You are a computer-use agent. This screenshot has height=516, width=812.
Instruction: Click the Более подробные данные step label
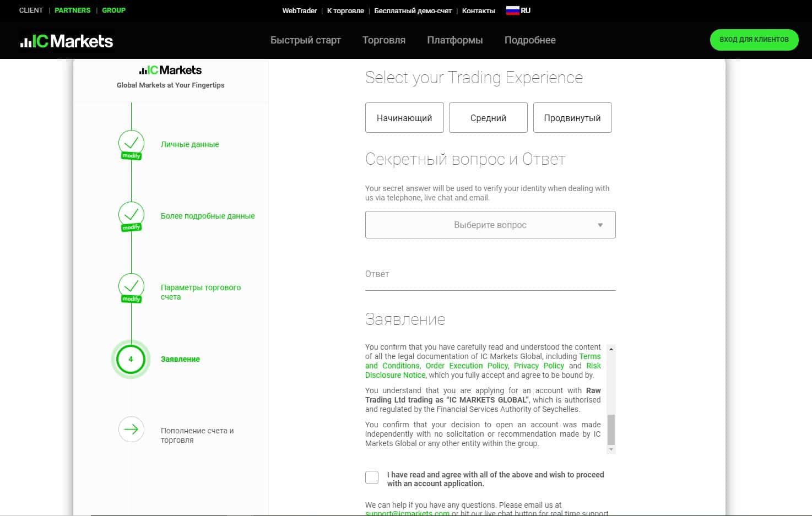[208, 216]
